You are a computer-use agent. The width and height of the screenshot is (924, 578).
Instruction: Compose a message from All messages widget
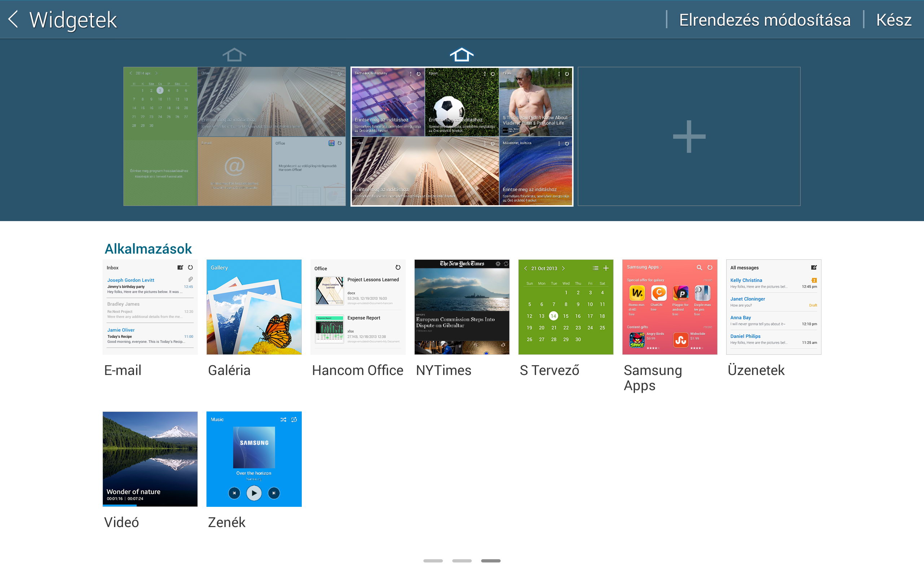(814, 268)
